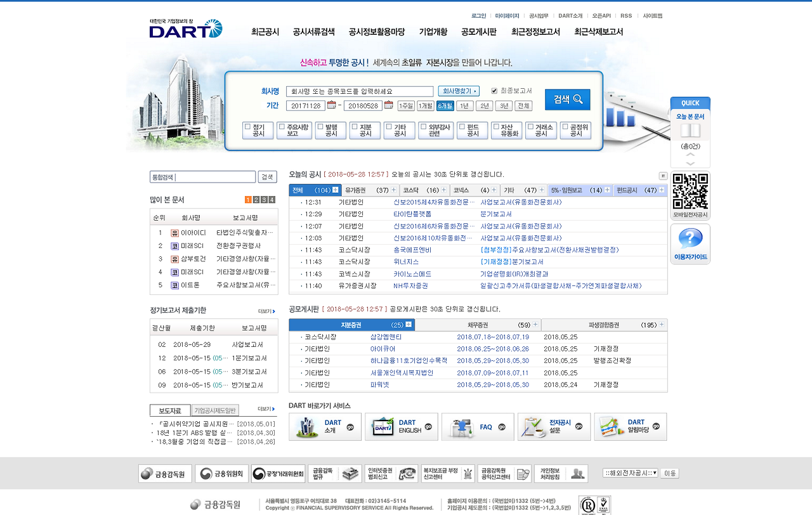Open 복지보조금 부정 신고센터 banner
Image resolution: width=812 pixels, height=515 pixels.
coord(448,474)
